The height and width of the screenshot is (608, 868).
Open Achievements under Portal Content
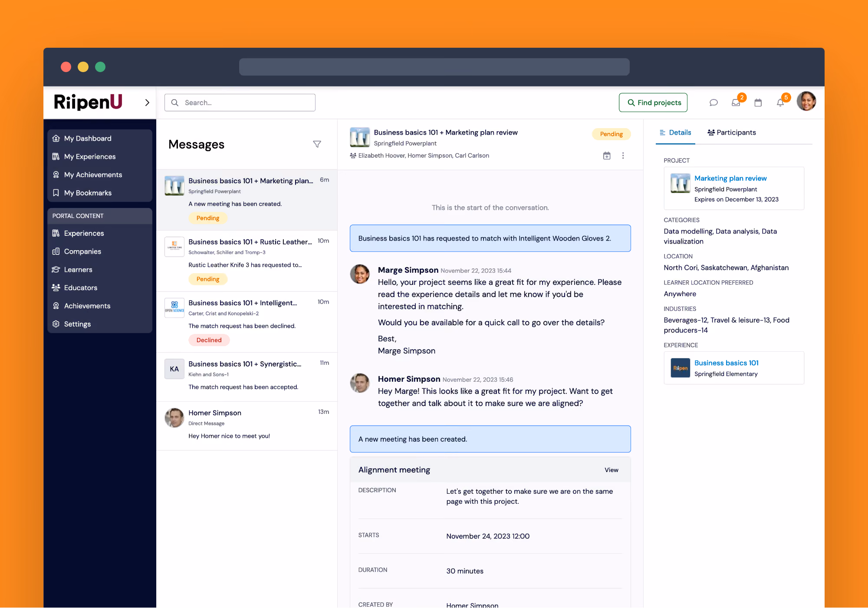pyautogui.click(x=100, y=306)
